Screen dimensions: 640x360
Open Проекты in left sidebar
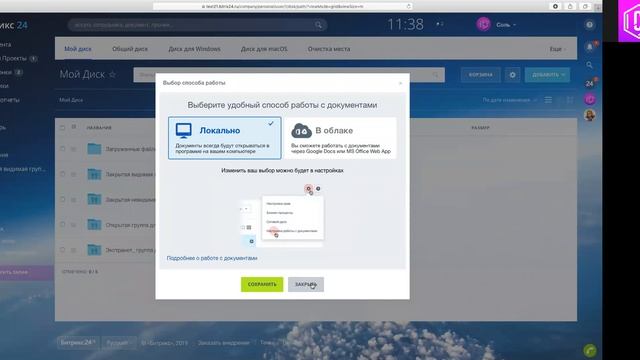tap(14, 58)
